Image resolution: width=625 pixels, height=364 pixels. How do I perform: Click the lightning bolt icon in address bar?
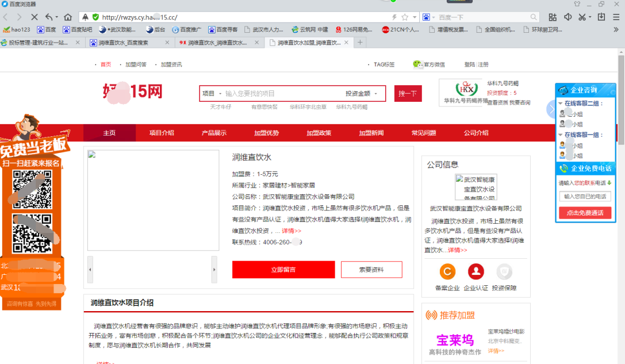(x=394, y=17)
